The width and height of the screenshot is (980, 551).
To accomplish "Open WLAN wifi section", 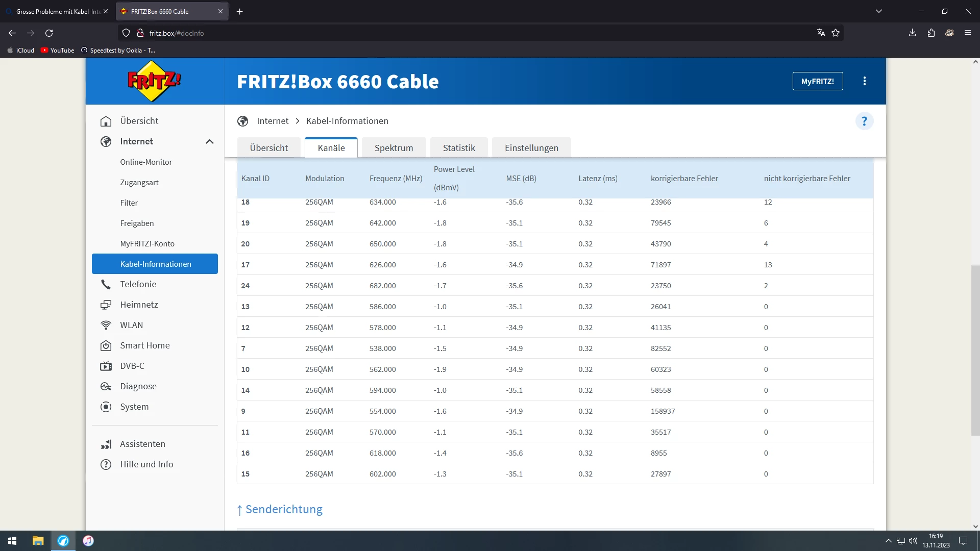I will pyautogui.click(x=131, y=325).
